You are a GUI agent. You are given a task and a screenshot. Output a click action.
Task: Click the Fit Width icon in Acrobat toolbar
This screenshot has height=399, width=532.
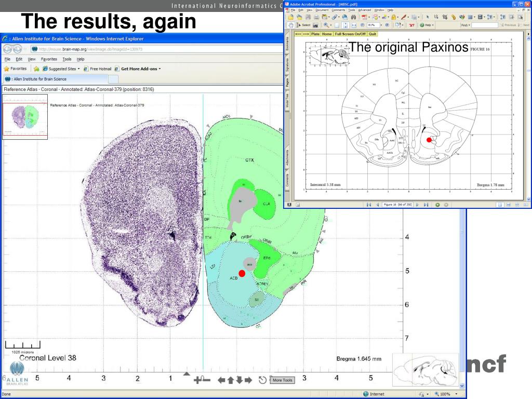(x=353, y=25)
